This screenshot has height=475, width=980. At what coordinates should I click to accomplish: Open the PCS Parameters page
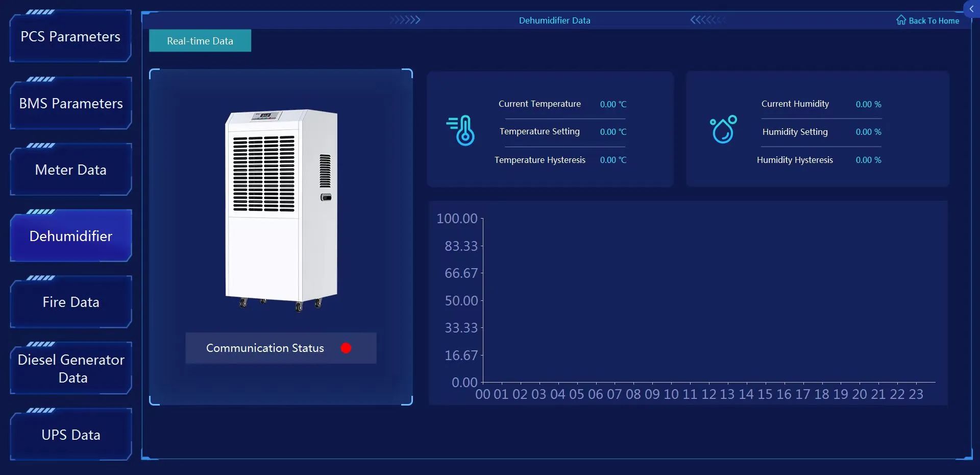tap(70, 37)
